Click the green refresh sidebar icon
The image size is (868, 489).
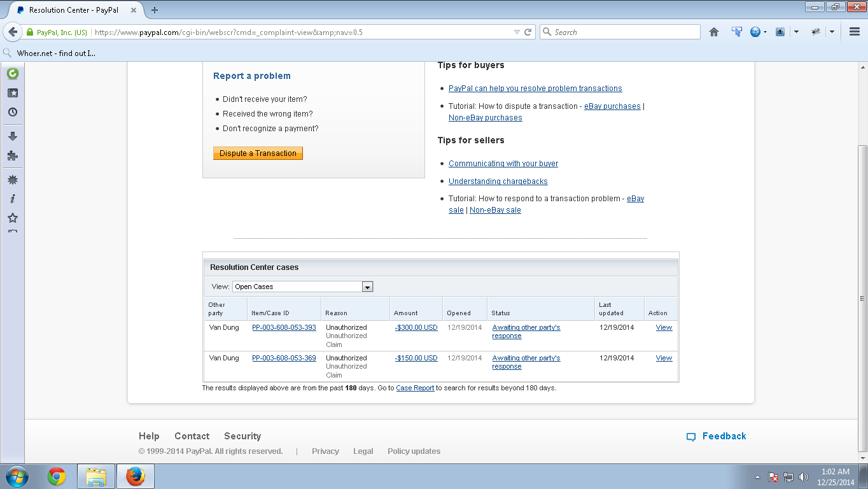pos(13,73)
